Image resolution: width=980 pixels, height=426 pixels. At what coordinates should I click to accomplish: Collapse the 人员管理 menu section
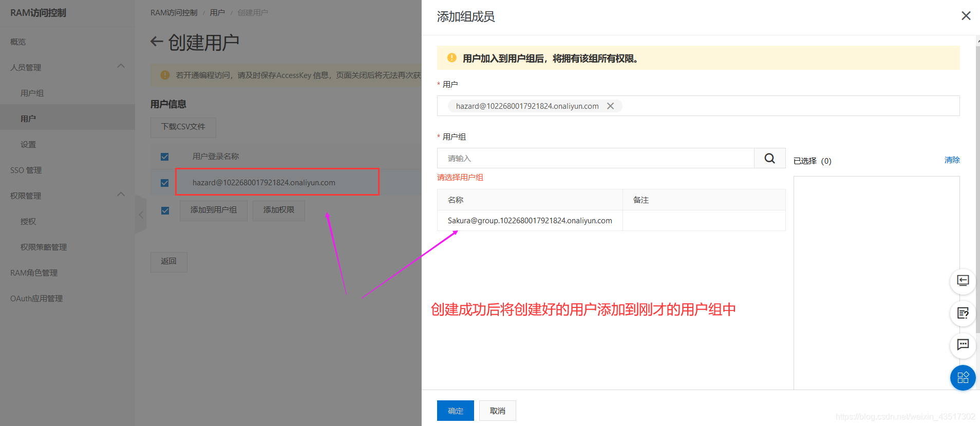tap(121, 66)
